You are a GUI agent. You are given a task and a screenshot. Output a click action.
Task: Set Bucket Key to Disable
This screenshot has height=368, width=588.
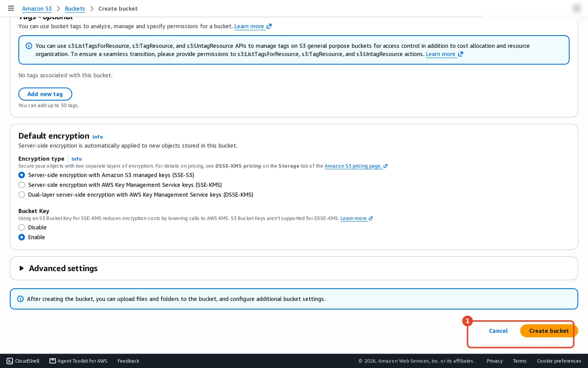[22, 227]
